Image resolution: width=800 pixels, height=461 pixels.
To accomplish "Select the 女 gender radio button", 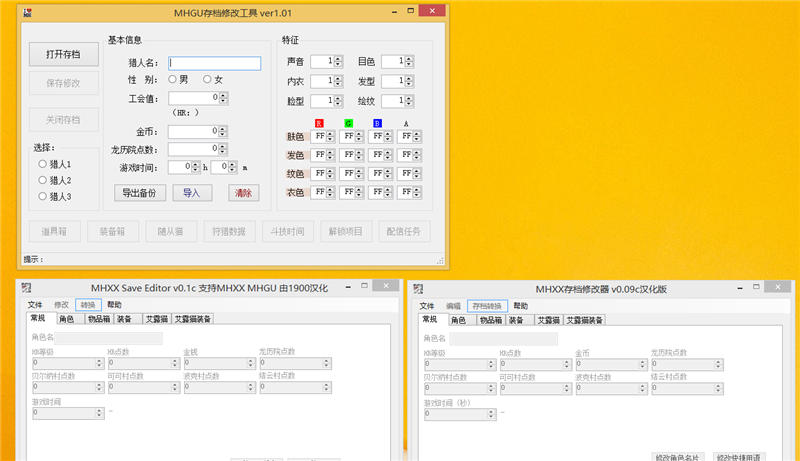I will tap(207, 79).
